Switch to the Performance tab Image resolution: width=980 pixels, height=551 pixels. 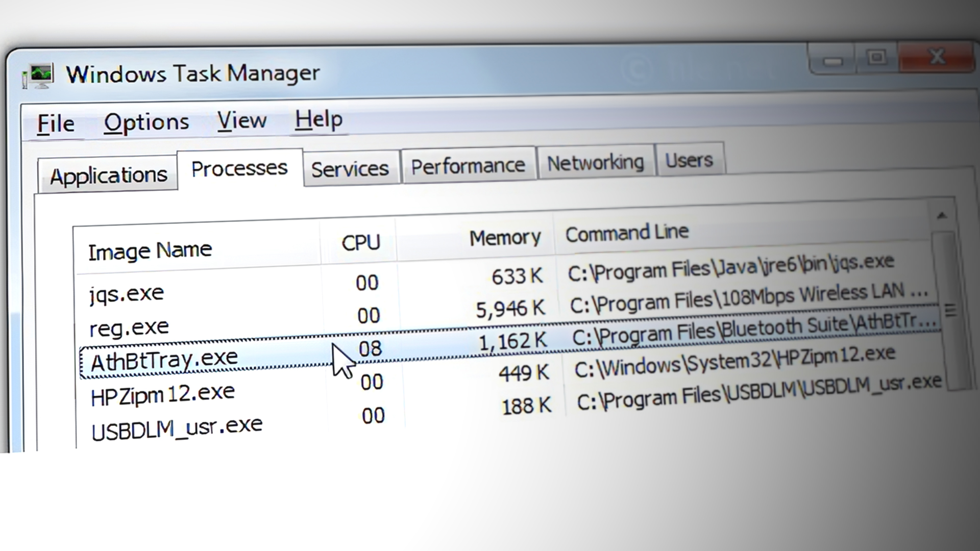point(468,166)
